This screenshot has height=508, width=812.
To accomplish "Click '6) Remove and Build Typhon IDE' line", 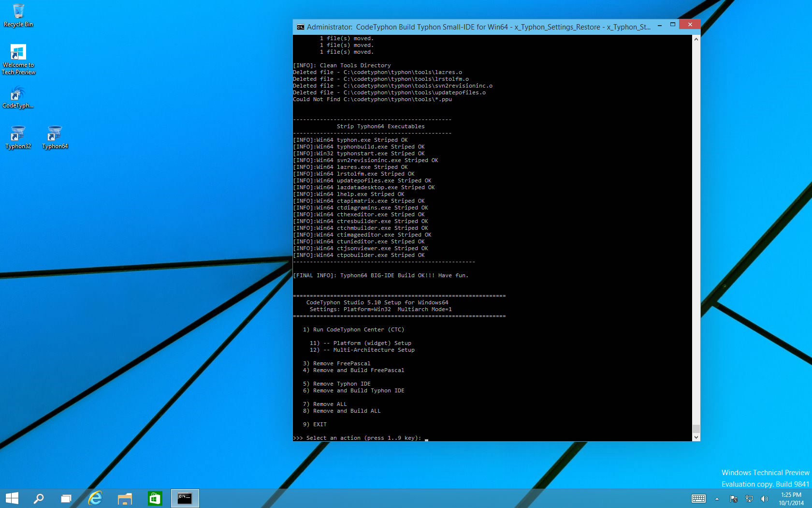I will (353, 390).
